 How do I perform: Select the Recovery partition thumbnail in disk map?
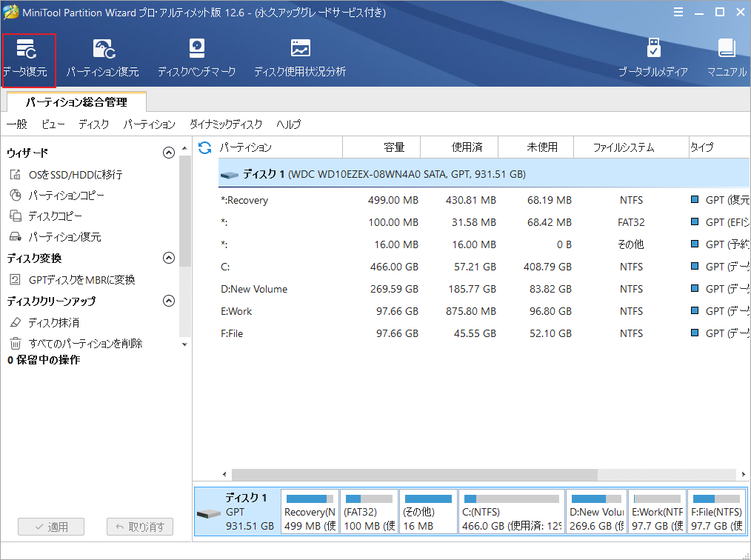(x=310, y=511)
